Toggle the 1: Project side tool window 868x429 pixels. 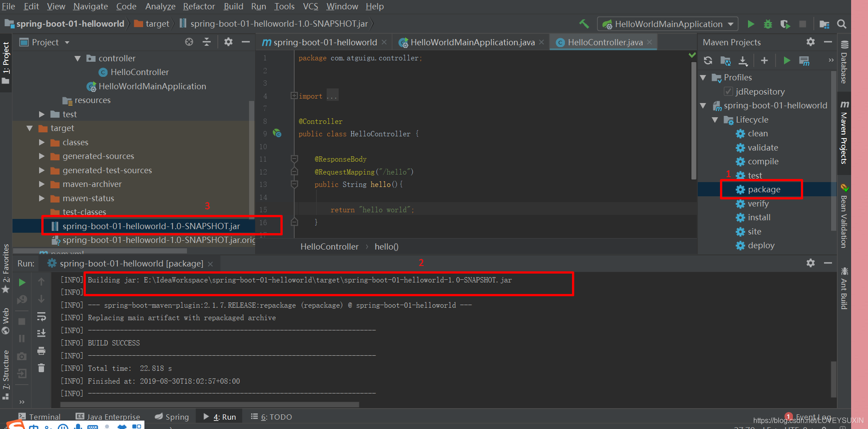[6, 63]
